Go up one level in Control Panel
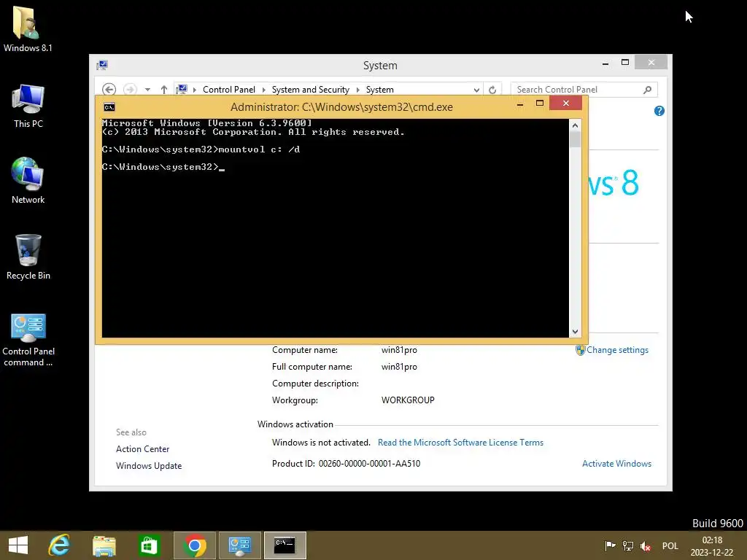The image size is (747, 560). [164, 90]
